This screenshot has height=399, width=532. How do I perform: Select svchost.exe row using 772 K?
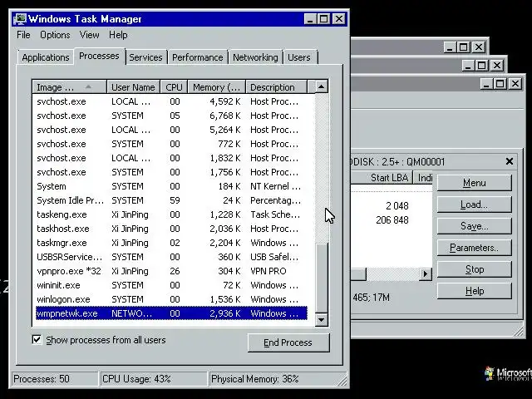pos(171,144)
